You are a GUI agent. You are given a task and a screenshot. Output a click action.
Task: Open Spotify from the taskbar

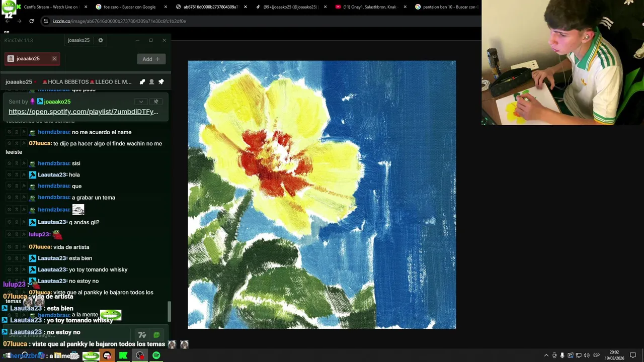(156, 355)
